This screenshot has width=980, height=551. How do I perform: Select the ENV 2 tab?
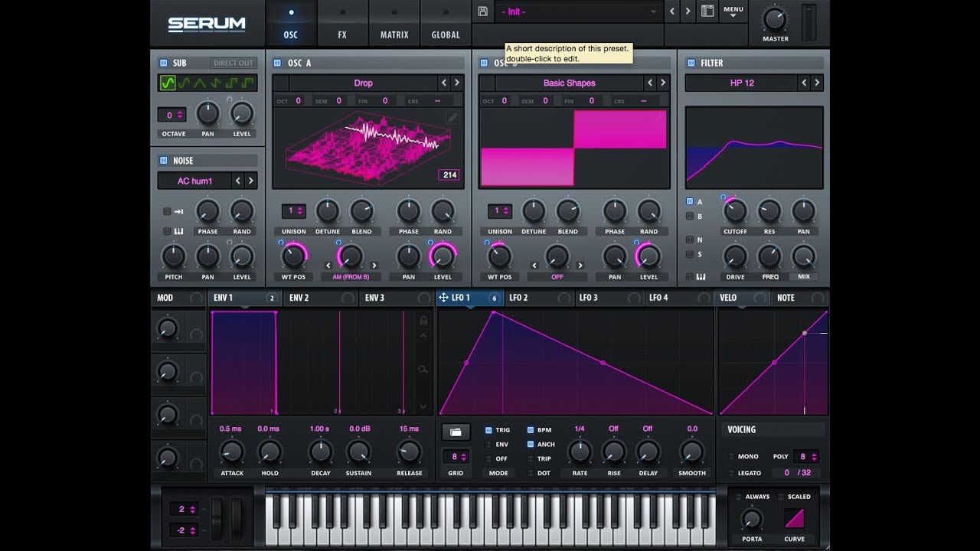(x=320, y=298)
